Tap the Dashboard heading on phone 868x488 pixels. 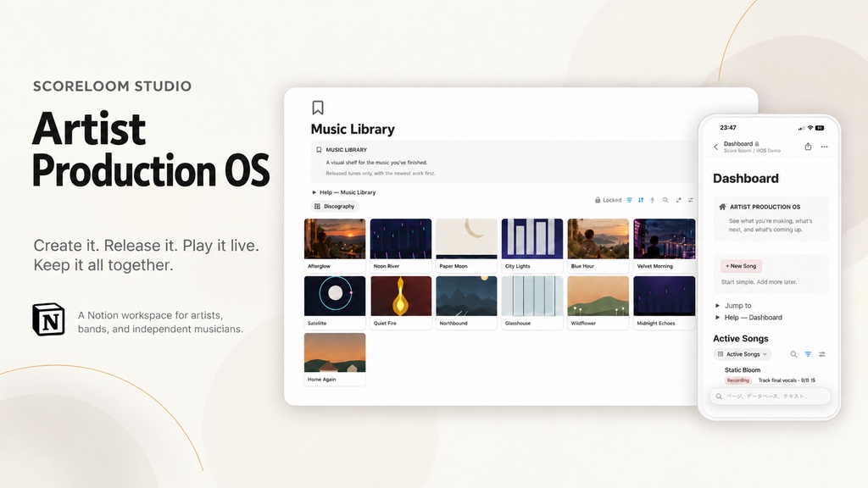tap(746, 178)
